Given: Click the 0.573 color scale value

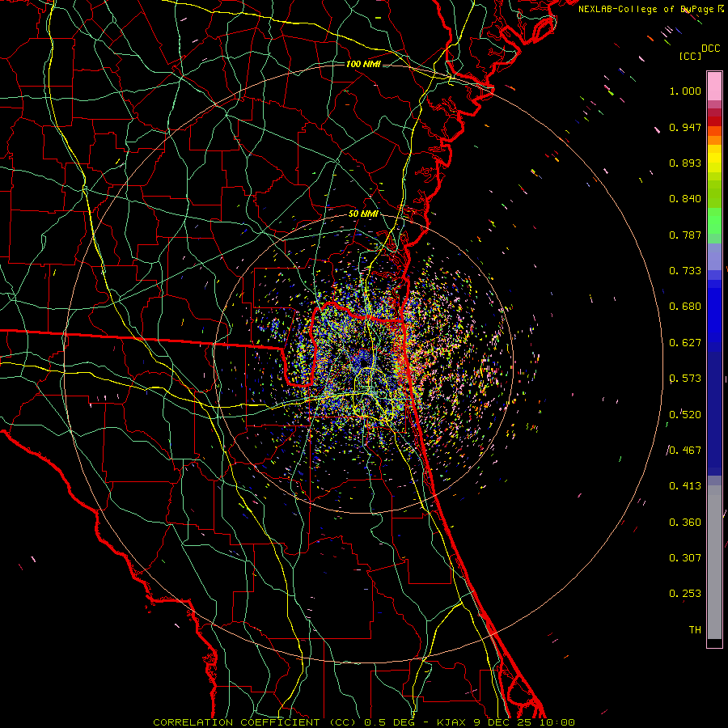Looking at the screenshot, I should click(685, 379).
